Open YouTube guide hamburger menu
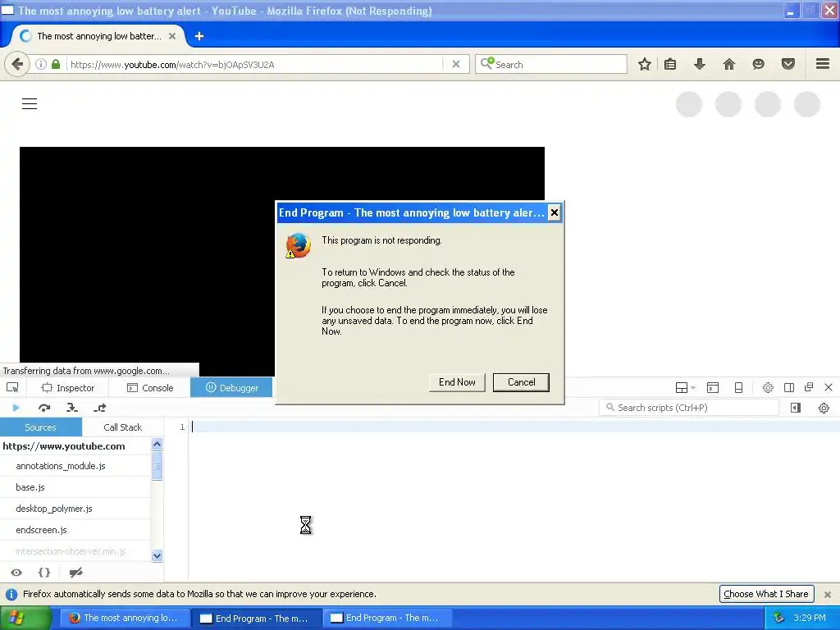 30,104
